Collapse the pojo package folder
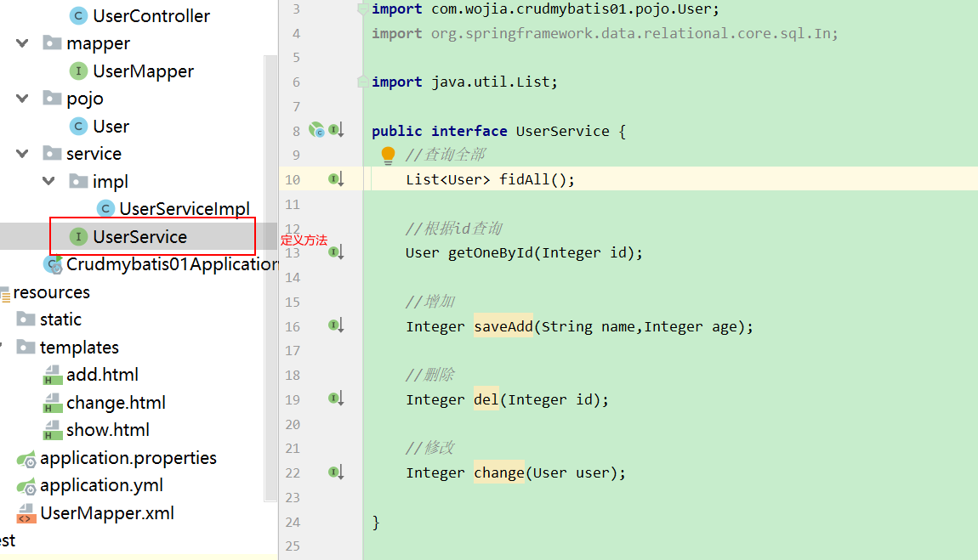The height and width of the screenshot is (560, 978). 22,99
